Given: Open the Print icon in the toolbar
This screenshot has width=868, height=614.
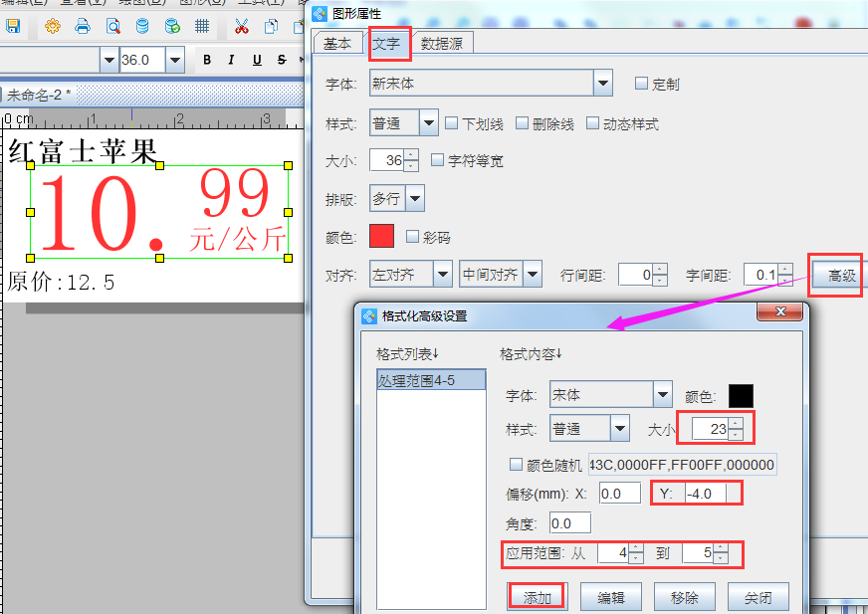Looking at the screenshot, I should (81, 27).
